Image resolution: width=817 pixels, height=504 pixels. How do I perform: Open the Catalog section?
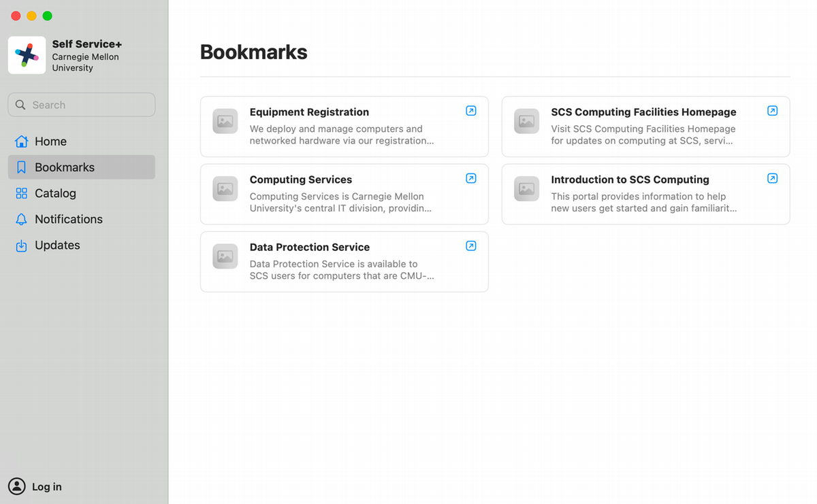click(82, 193)
